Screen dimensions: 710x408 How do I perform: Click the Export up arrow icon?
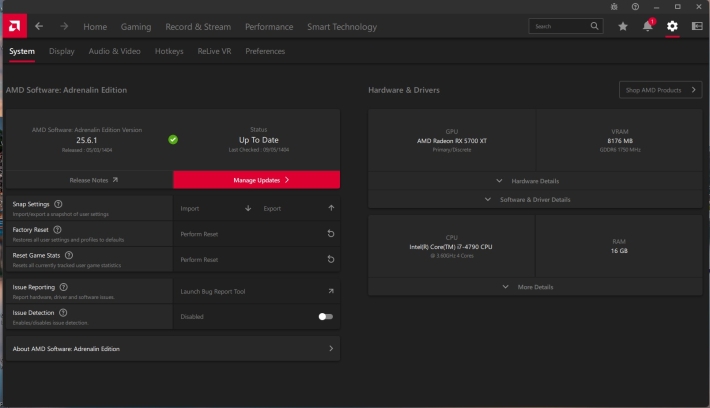331,208
